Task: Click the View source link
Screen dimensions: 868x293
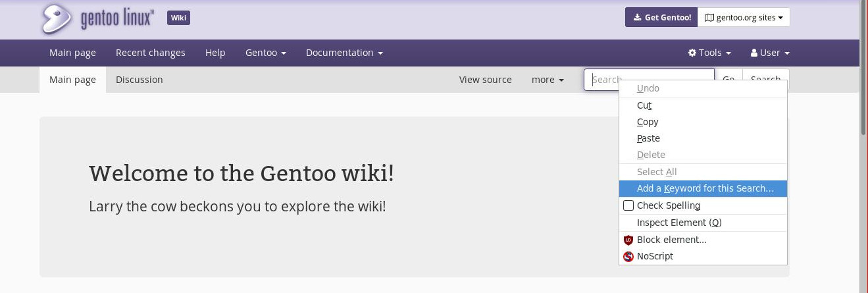Action: [x=486, y=80]
